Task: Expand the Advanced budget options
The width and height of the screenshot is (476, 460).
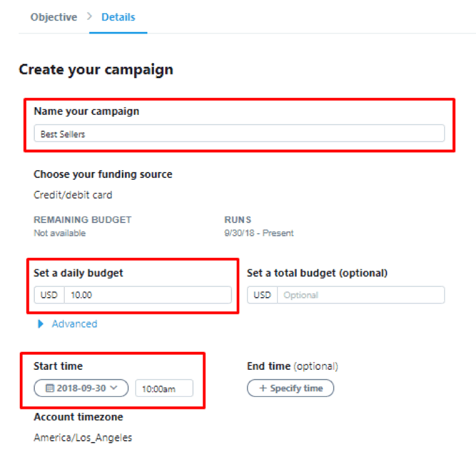Action: click(x=74, y=324)
